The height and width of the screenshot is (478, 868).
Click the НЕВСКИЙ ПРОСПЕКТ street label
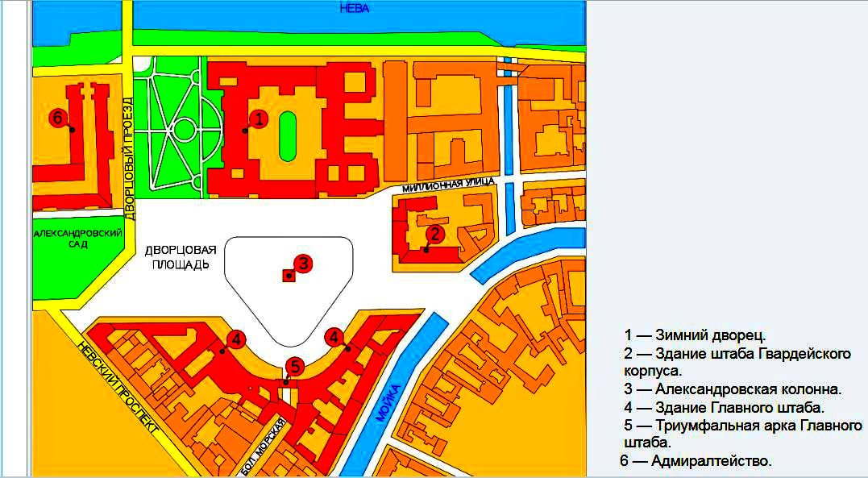coord(118,387)
